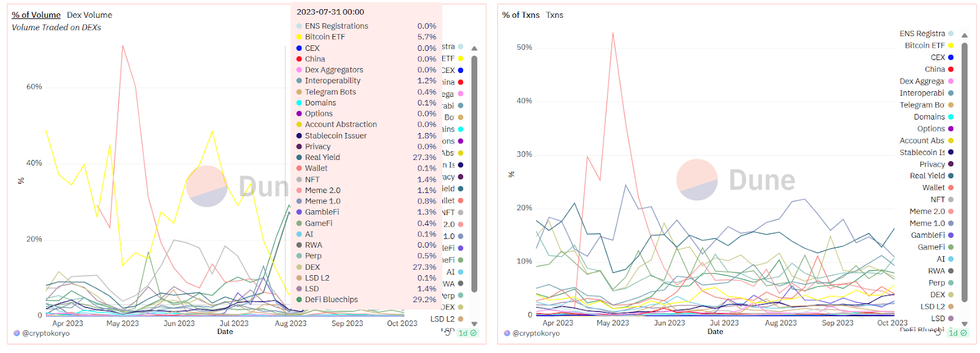
Task: Toggle the Telegram Bo series in Txns legend
Action: [927, 105]
